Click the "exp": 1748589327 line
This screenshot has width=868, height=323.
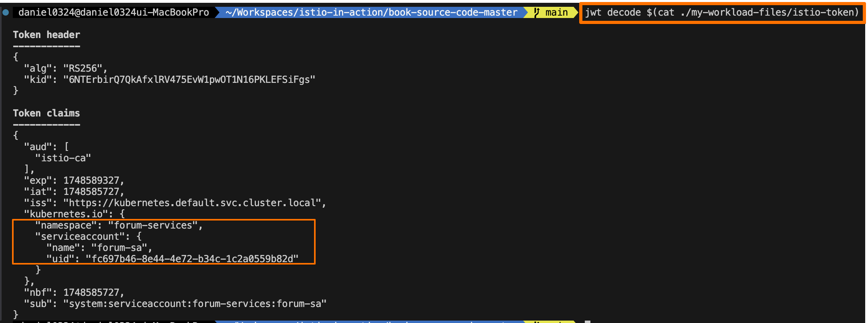coord(75,181)
